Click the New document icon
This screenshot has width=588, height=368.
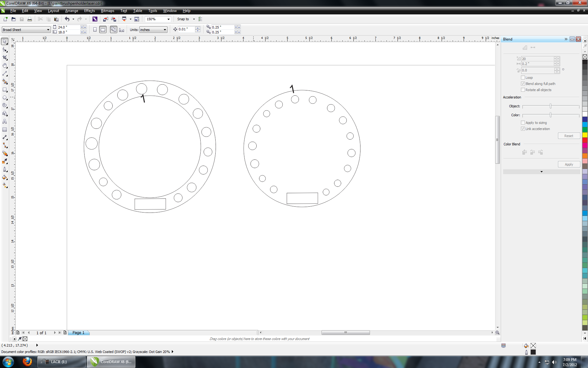(x=6, y=19)
